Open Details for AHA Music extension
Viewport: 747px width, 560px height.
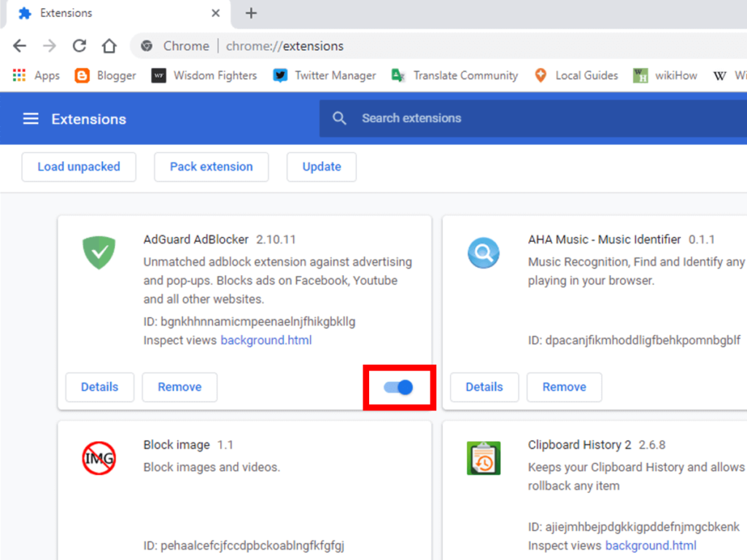tap(484, 387)
